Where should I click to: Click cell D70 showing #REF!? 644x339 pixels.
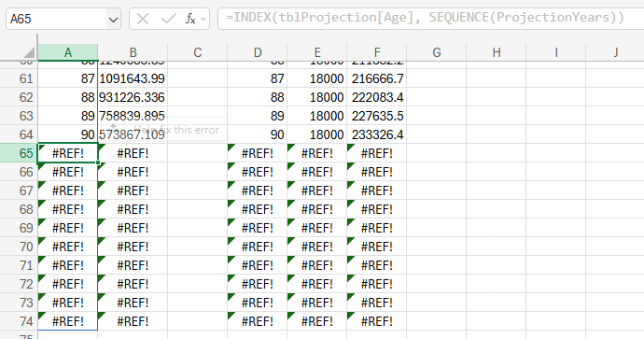pos(258,247)
